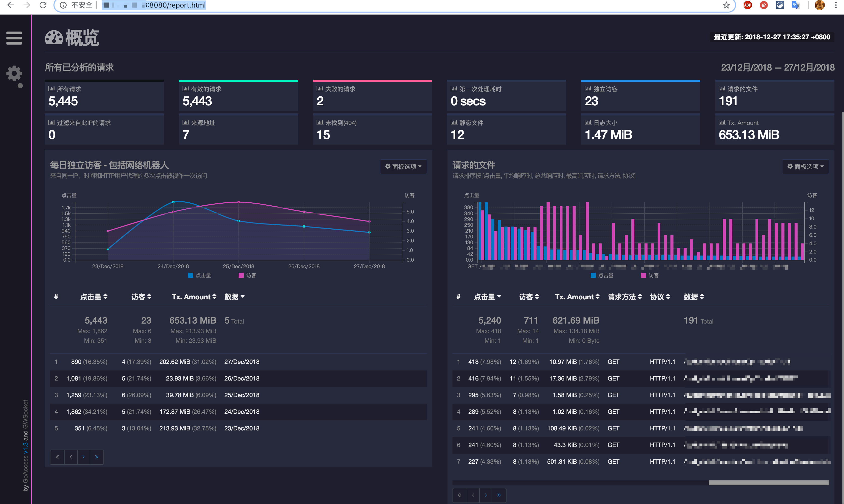
Task: Click the browser forward arrow
Action: click(27, 5)
